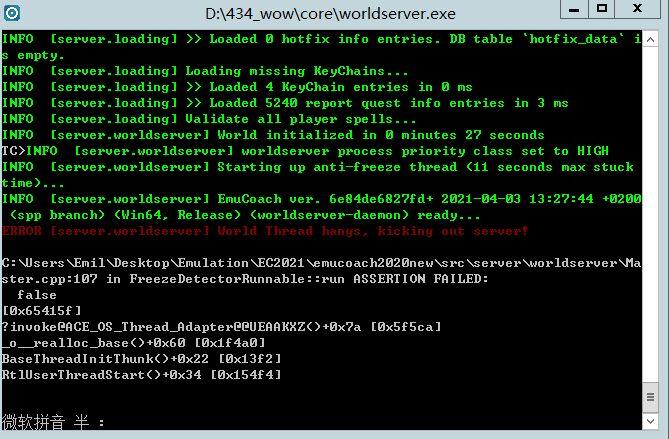Click the title bar path D:\434_wow\core\worldserver.exe
This screenshot has width=669, height=439.
pyautogui.click(x=330, y=14)
